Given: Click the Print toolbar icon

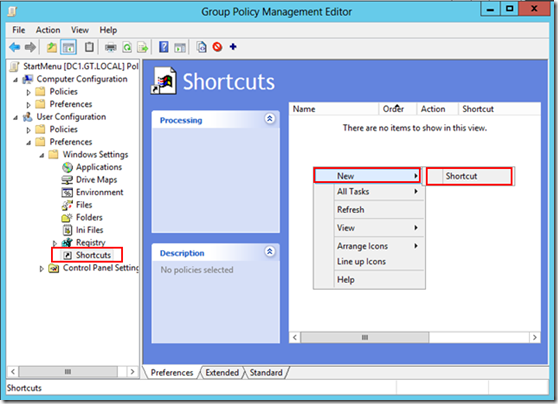Looking at the screenshot, I should (x=111, y=47).
